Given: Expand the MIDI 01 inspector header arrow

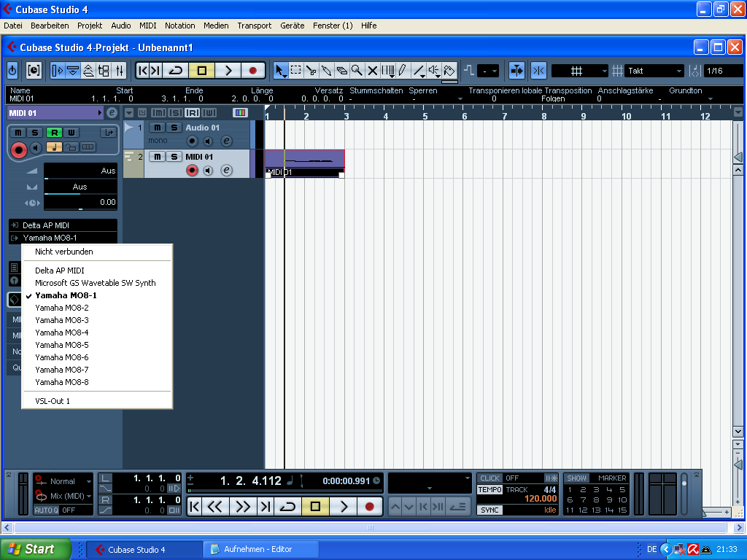Looking at the screenshot, I should (x=99, y=113).
